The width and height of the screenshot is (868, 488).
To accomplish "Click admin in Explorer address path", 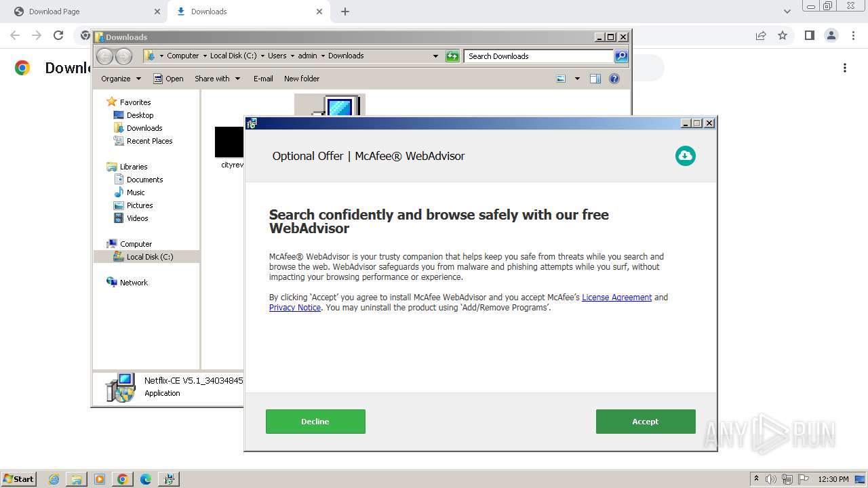I will click(x=307, y=56).
